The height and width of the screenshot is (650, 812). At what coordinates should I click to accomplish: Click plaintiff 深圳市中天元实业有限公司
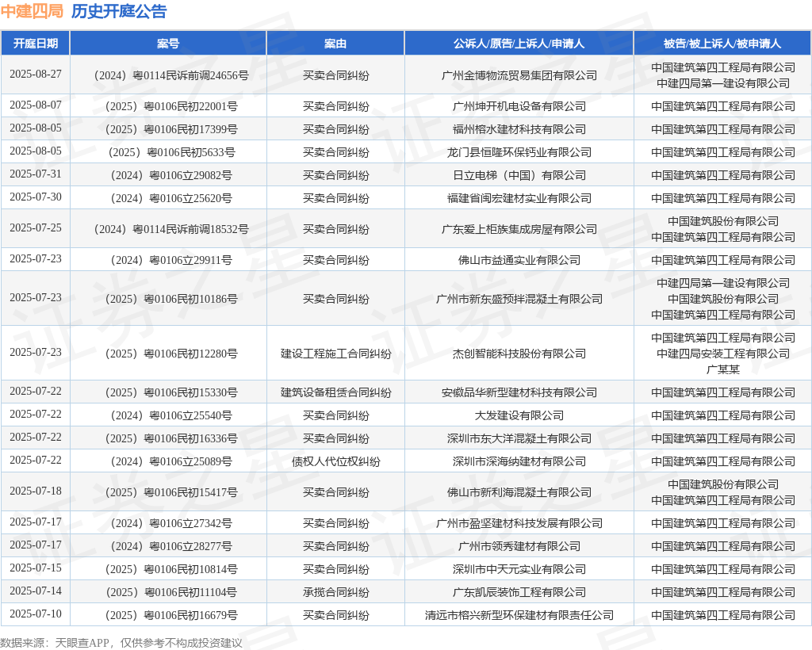tap(519, 570)
